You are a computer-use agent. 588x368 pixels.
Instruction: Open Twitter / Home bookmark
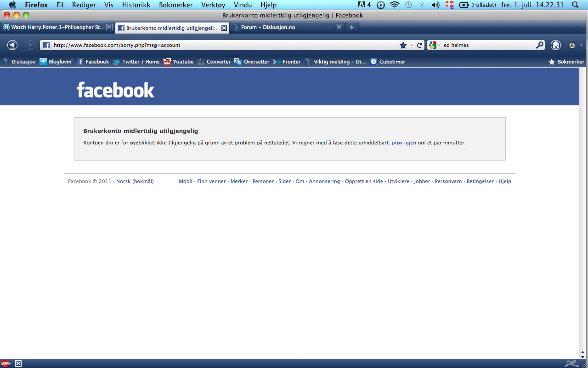136,62
